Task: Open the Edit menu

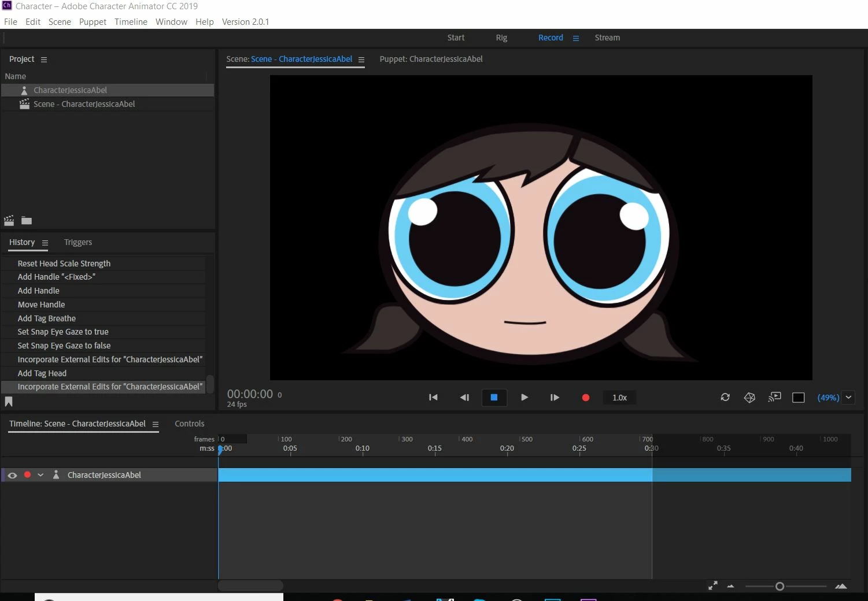Action: coord(33,22)
